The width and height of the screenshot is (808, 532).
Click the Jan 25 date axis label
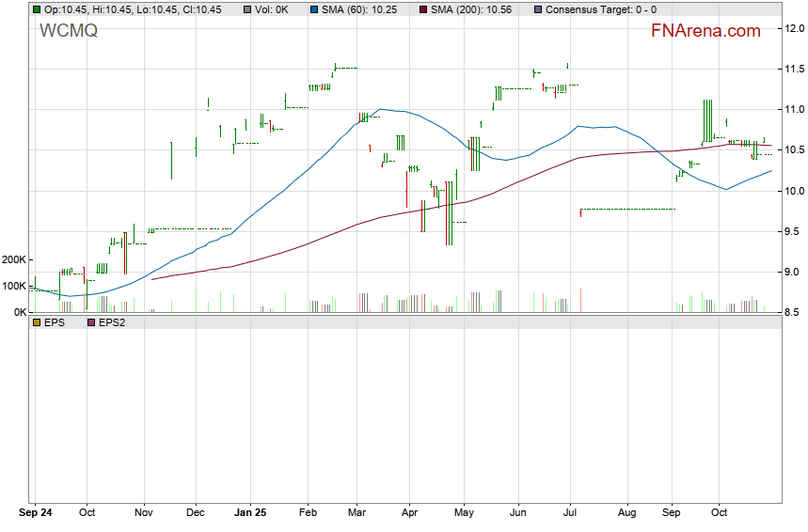click(249, 513)
